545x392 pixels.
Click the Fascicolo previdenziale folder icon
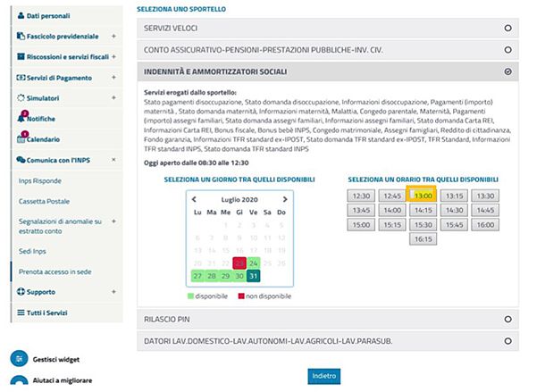pyautogui.click(x=21, y=36)
